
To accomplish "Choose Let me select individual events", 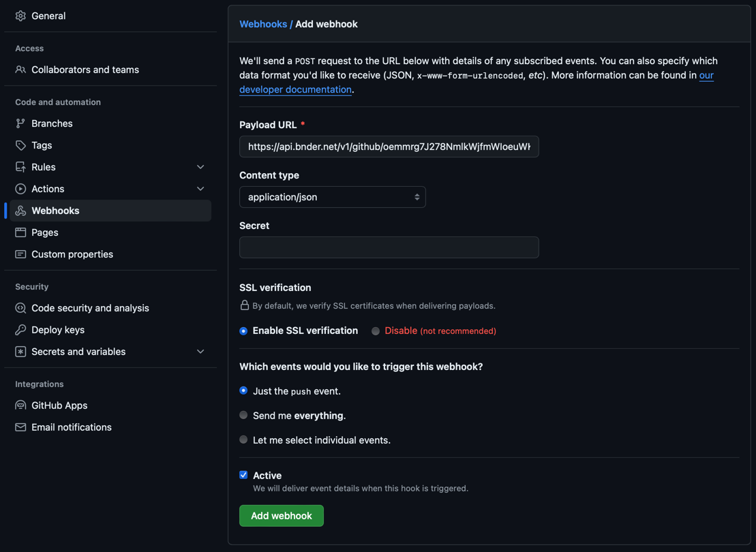I will coord(243,440).
